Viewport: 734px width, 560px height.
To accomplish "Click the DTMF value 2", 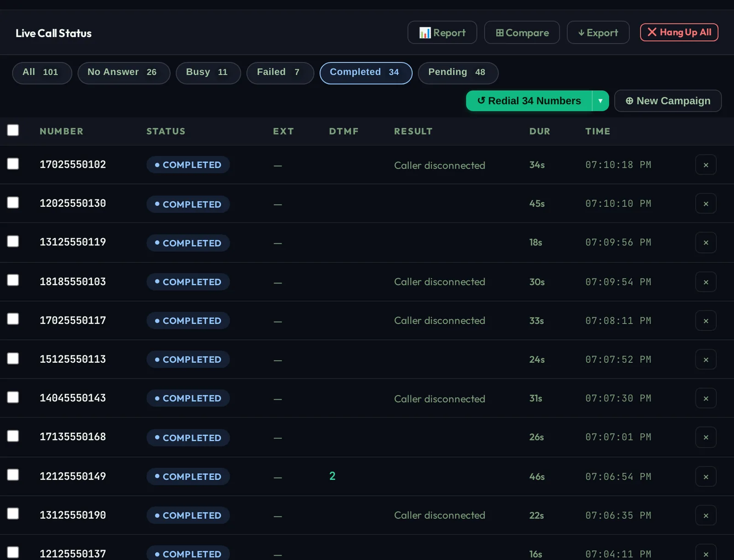I will 332,477.
